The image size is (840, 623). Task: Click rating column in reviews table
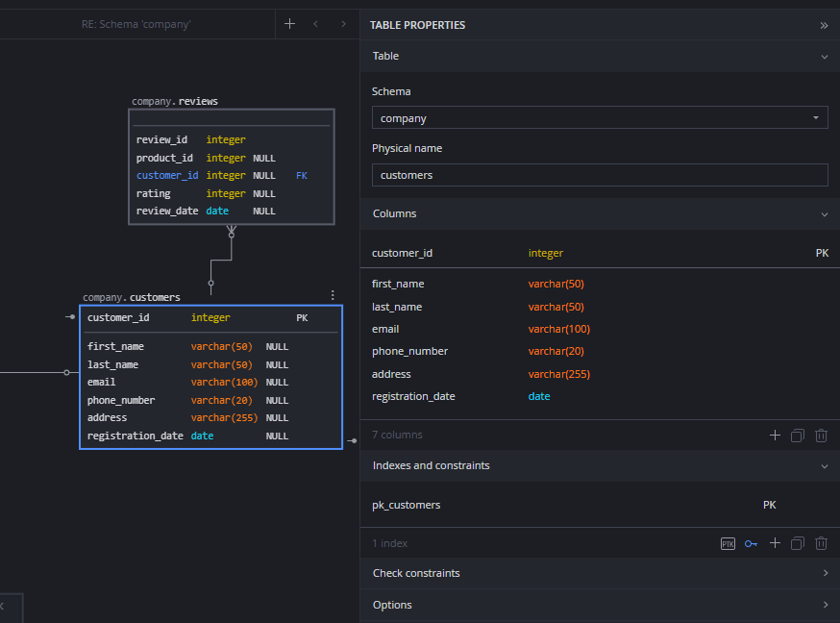(x=153, y=193)
